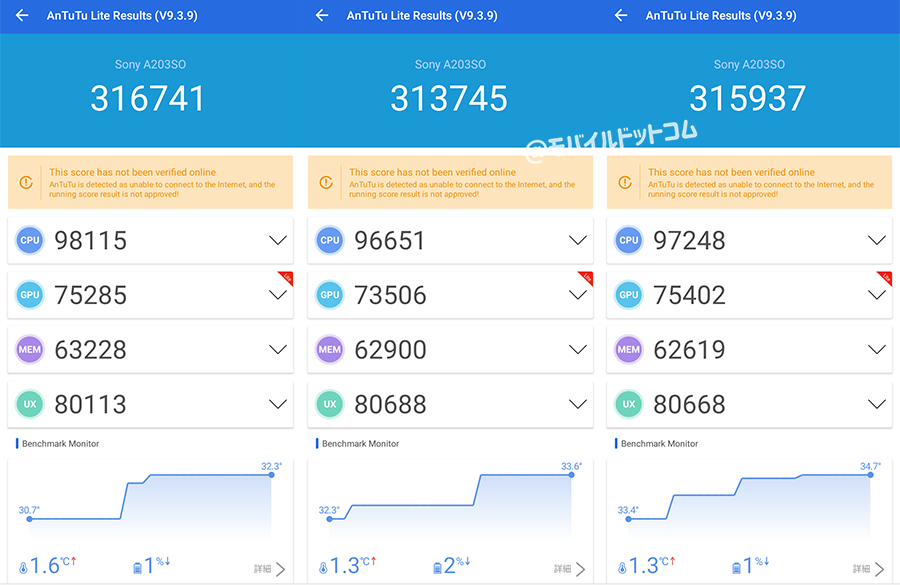Expand the UX 80688 score details

point(578,404)
